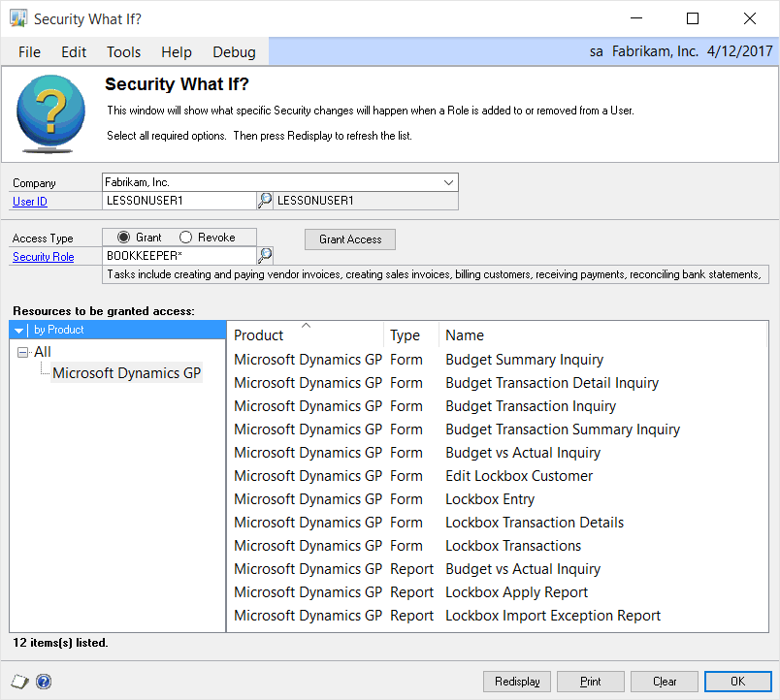Select the Lockbox Import Exception Report row
Viewport: 780px width, 700px height.
tap(498, 616)
